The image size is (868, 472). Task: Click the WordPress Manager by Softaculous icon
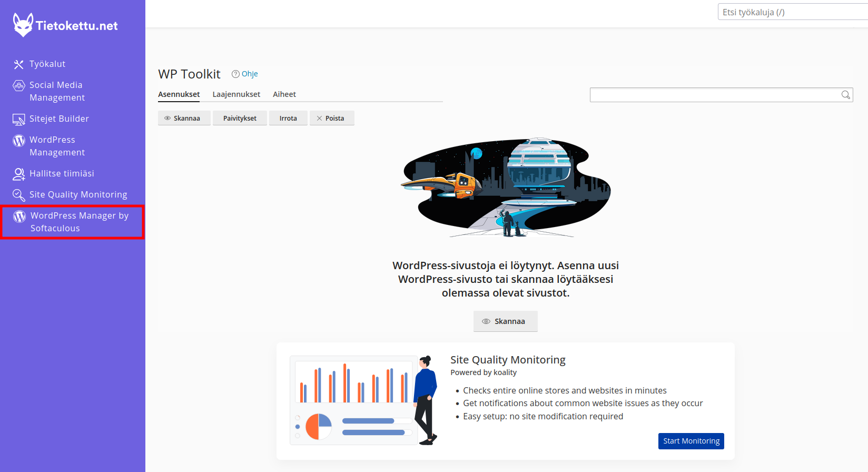[20, 217]
